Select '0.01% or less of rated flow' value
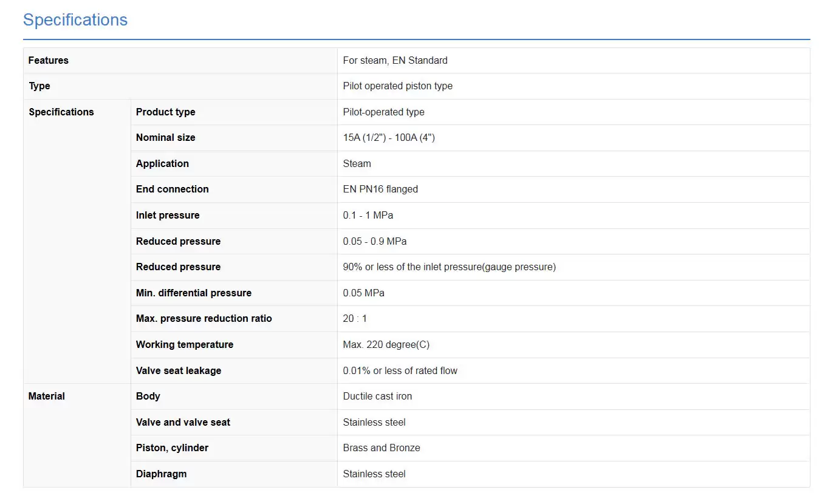This screenshot has height=504, width=822. (400, 370)
